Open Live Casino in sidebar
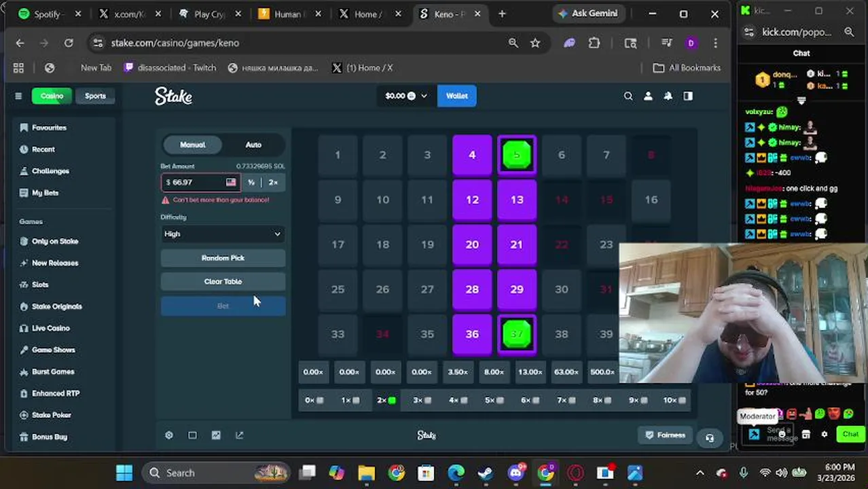 pos(50,328)
